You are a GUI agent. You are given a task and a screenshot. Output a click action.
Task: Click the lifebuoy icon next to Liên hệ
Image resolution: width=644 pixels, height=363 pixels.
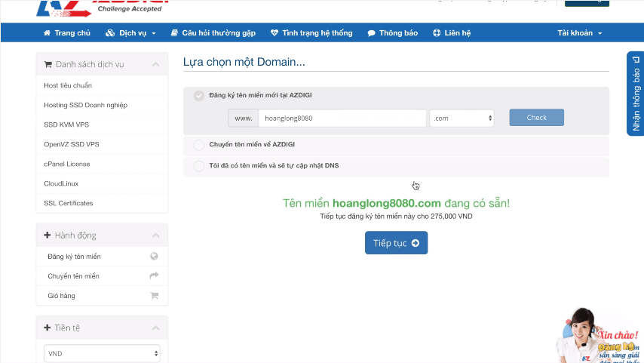437,33
